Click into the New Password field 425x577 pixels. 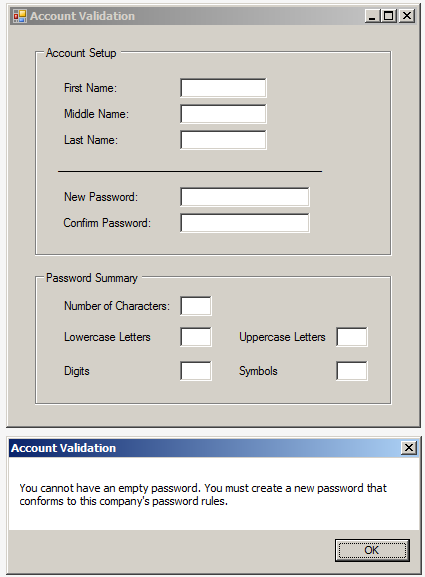point(245,197)
